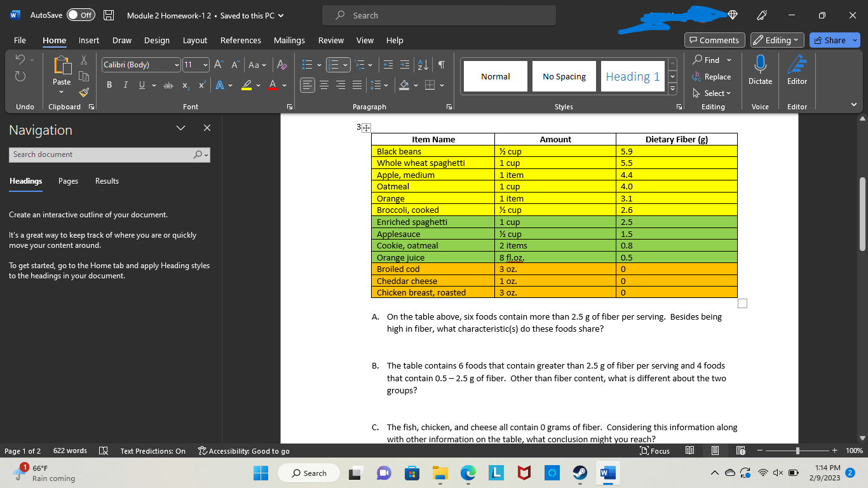Click the zoom slider in the status bar

pos(798,451)
